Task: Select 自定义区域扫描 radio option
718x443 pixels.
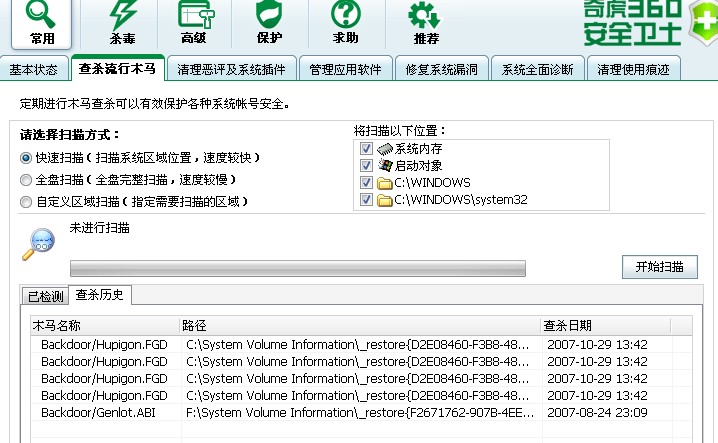Action: pos(26,202)
